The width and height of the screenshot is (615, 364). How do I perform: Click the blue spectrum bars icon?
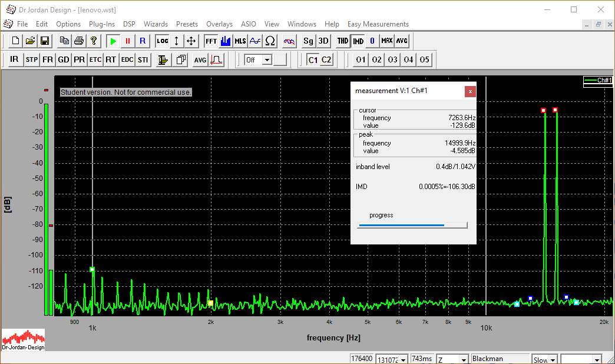click(x=226, y=41)
